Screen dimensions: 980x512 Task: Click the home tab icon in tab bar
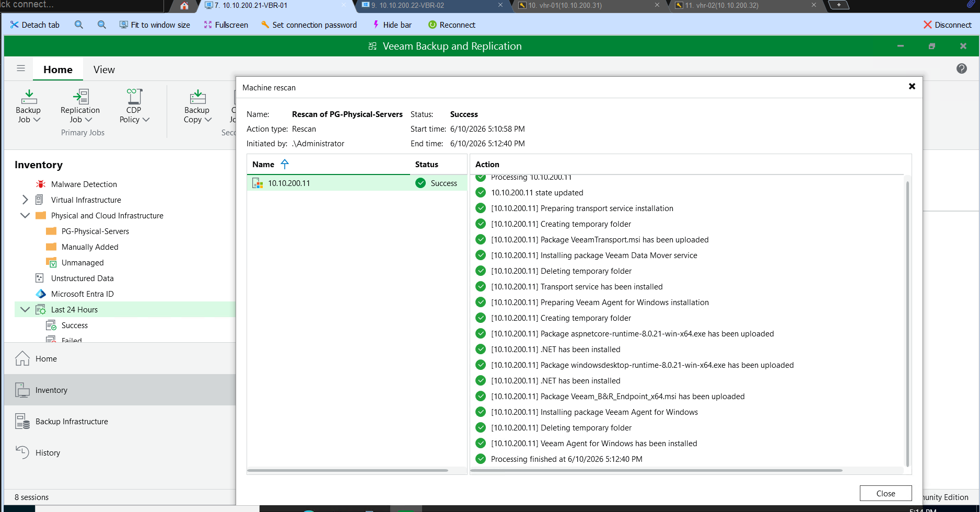184,6
